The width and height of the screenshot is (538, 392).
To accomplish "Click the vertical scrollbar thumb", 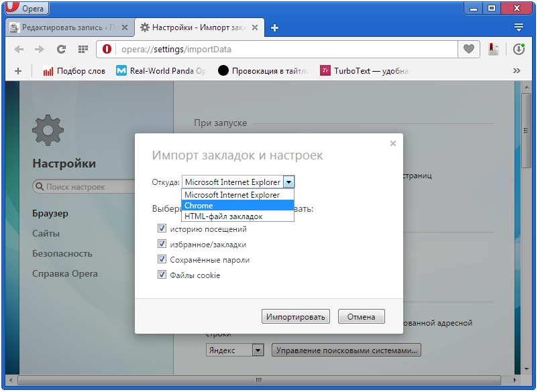I will pyautogui.click(x=527, y=131).
